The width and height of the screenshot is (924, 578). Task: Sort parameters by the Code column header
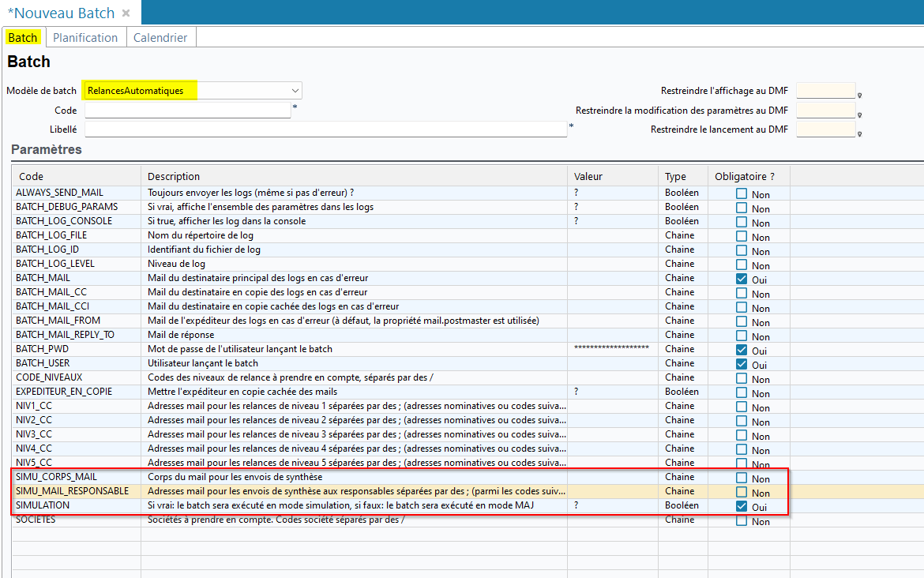tap(32, 176)
